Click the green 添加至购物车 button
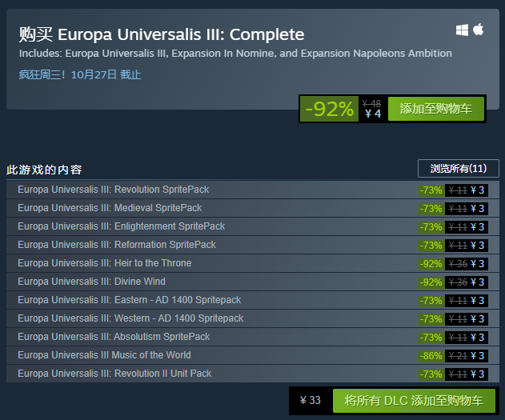 pyautogui.click(x=436, y=109)
